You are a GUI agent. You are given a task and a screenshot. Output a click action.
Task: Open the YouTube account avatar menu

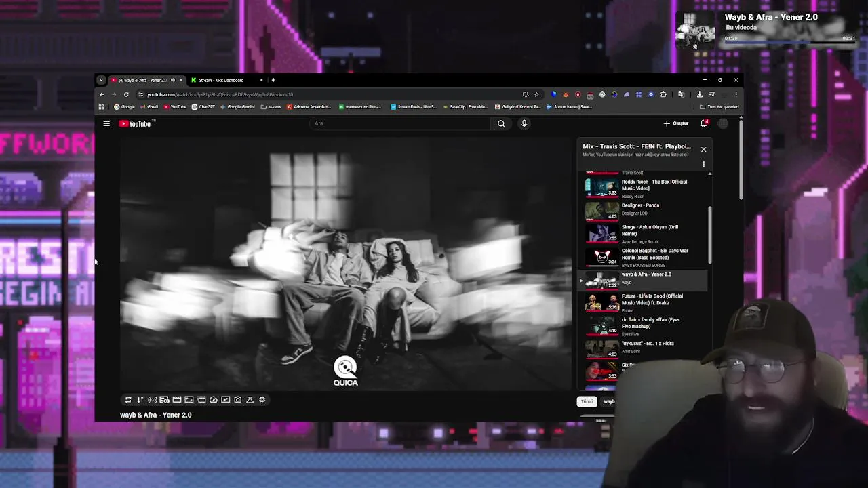pos(723,123)
